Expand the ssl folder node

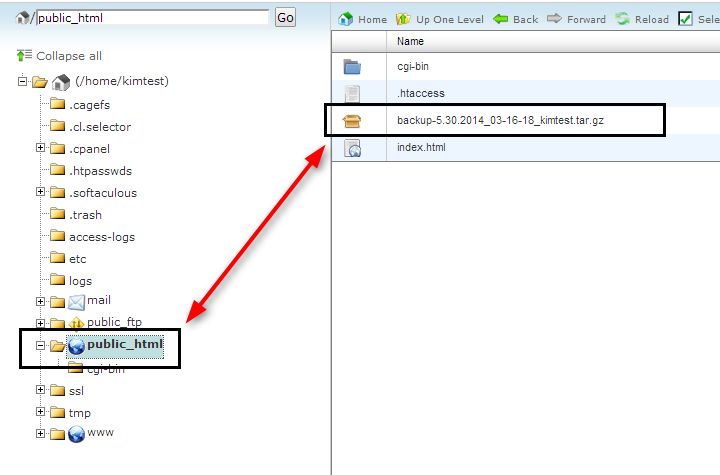click(x=40, y=390)
